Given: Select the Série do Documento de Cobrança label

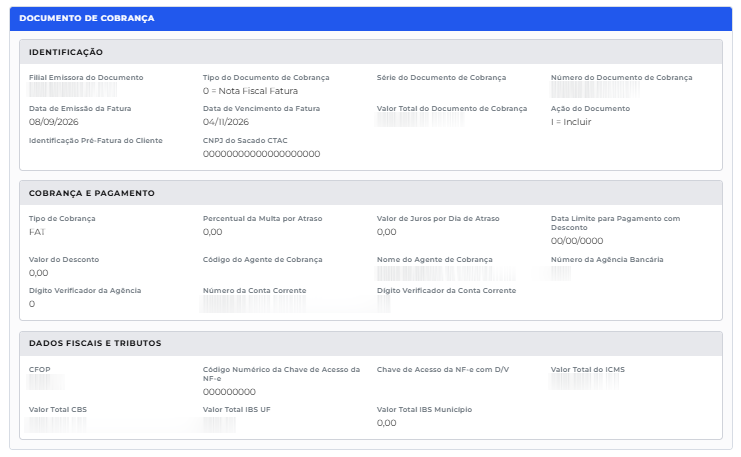Looking at the screenshot, I should pyautogui.click(x=441, y=78).
